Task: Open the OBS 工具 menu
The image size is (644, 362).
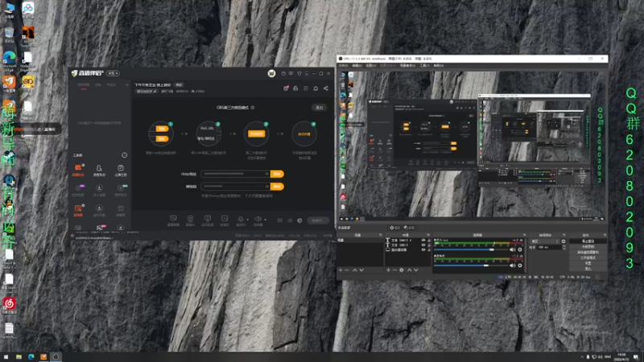Action: (x=424, y=66)
